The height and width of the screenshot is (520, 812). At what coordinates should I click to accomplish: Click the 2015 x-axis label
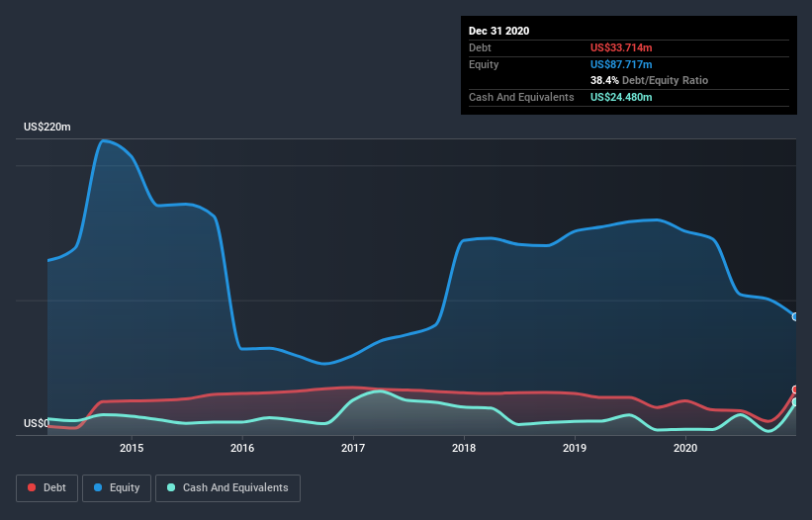pyautogui.click(x=132, y=448)
